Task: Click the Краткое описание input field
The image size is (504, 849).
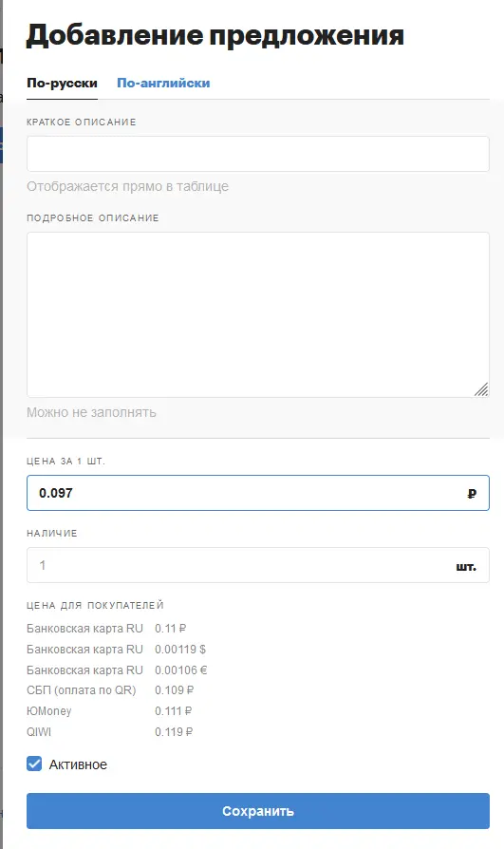Action: [x=257, y=154]
